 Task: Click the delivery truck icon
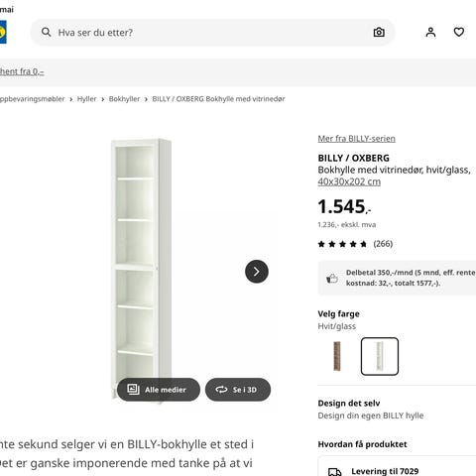[334, 472]
